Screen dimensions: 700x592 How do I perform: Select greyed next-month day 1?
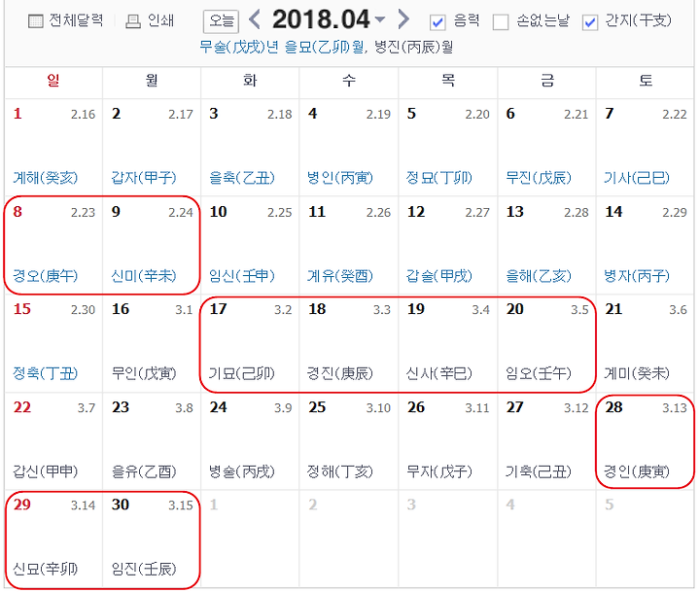click(x=214, y=505)
